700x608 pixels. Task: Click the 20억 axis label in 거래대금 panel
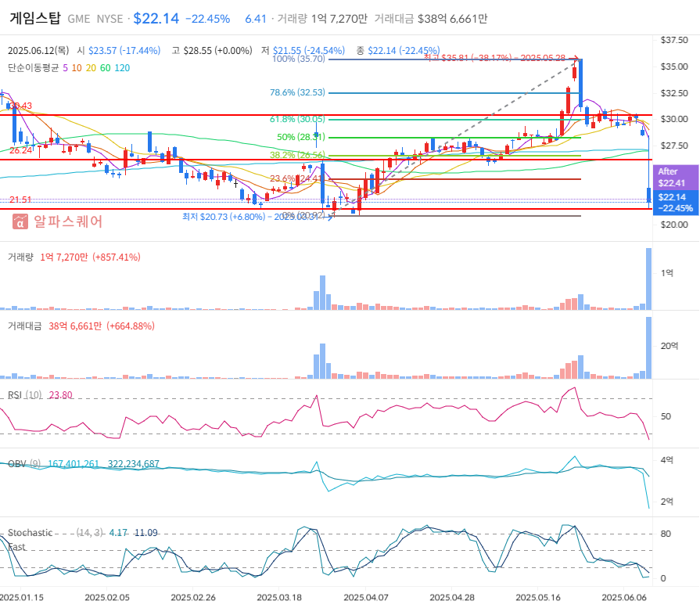click(x=669, y=346)
